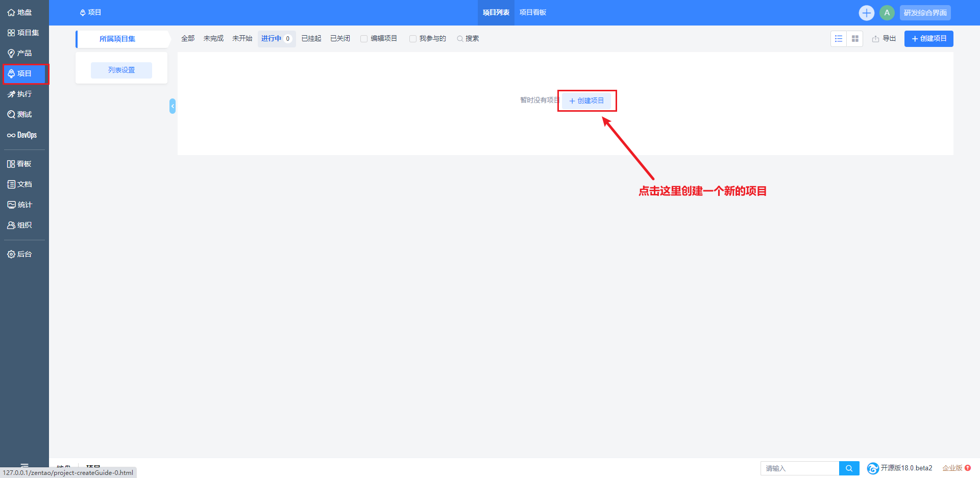The width and height of the screenshot is (980, 478).
Task: Filter by 未完成 projects
Action: (213, 39)
